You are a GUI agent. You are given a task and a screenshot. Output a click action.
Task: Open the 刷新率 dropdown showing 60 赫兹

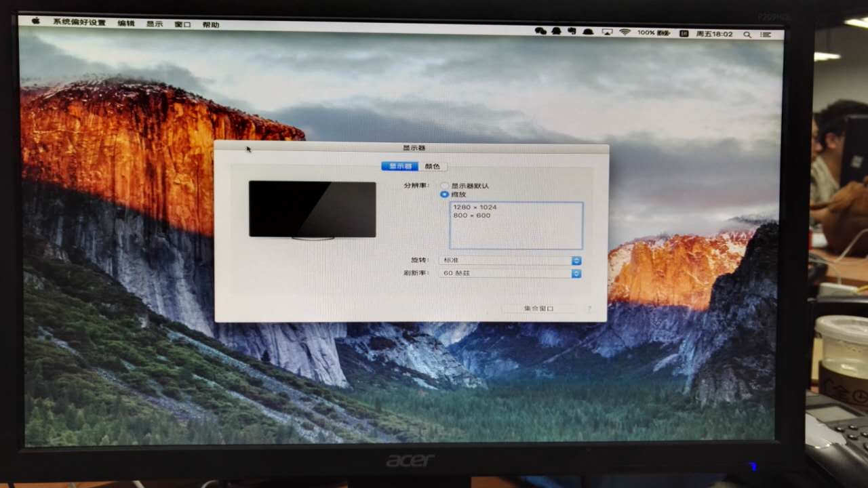tap(510, 273)
